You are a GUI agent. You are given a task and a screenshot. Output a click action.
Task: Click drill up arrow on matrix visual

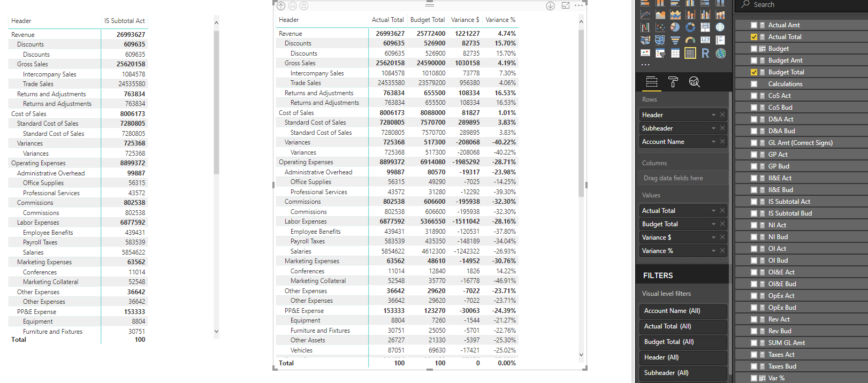(281, 6)
